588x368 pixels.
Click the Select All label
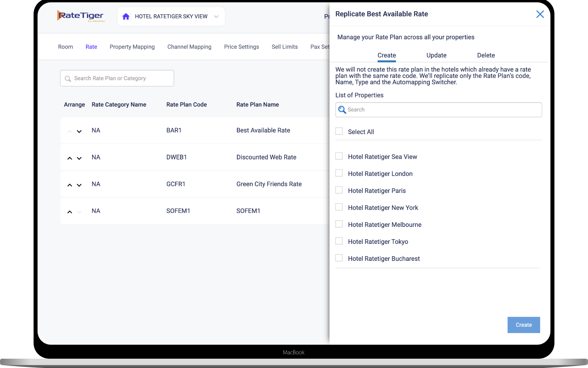coord(361,132)
